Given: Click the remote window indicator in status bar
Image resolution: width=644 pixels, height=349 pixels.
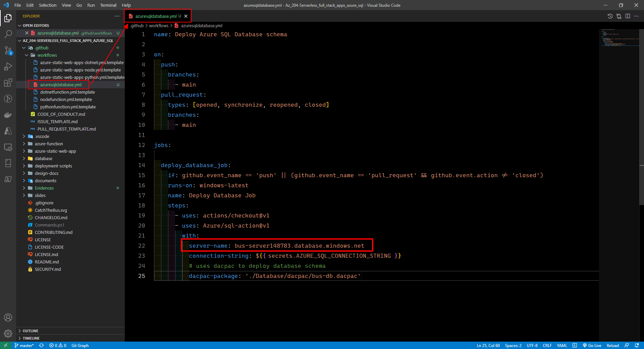Looking at the screenshot, I should tap(6, 345).
